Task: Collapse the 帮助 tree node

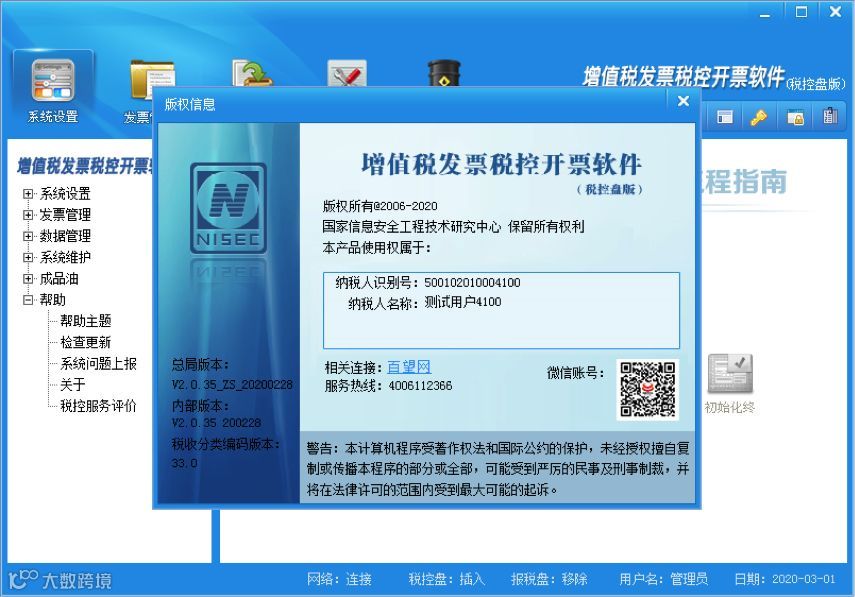Action: point(28,300)
